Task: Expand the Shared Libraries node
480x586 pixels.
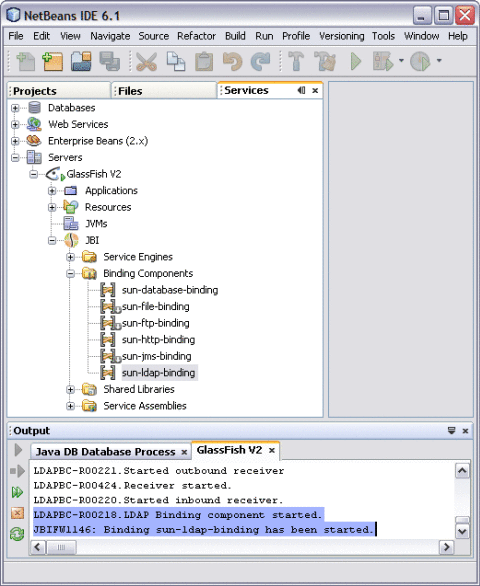Action: [x=70, y=389]
